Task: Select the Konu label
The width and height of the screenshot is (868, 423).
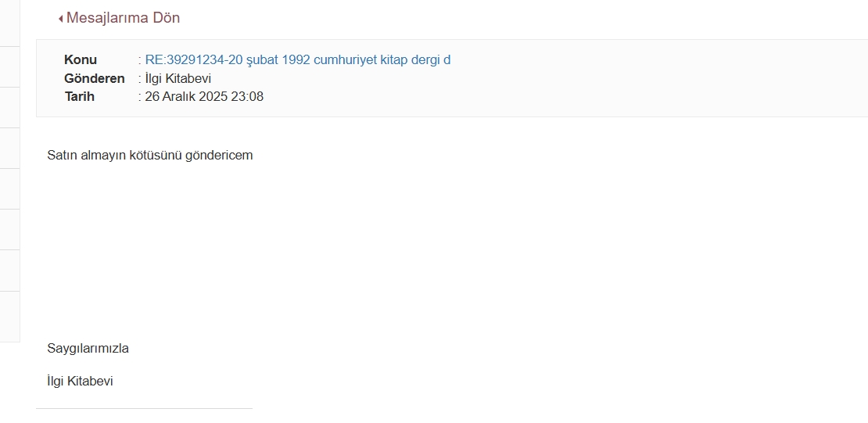Action: (81, 59)
